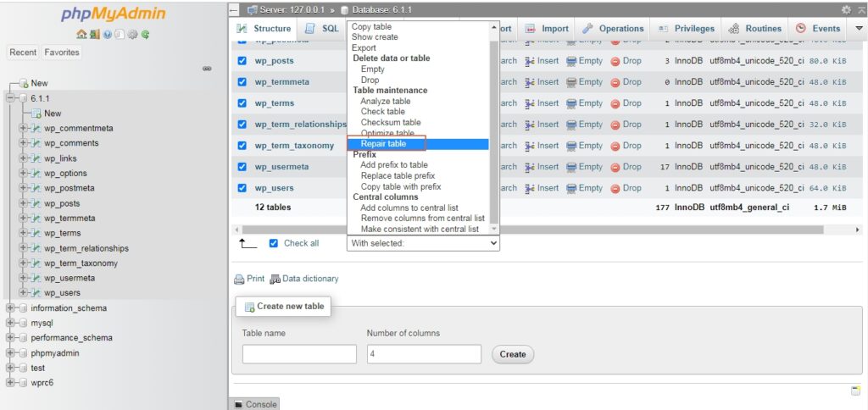
Task: Open the wp_posts table link
Action: 274,61
